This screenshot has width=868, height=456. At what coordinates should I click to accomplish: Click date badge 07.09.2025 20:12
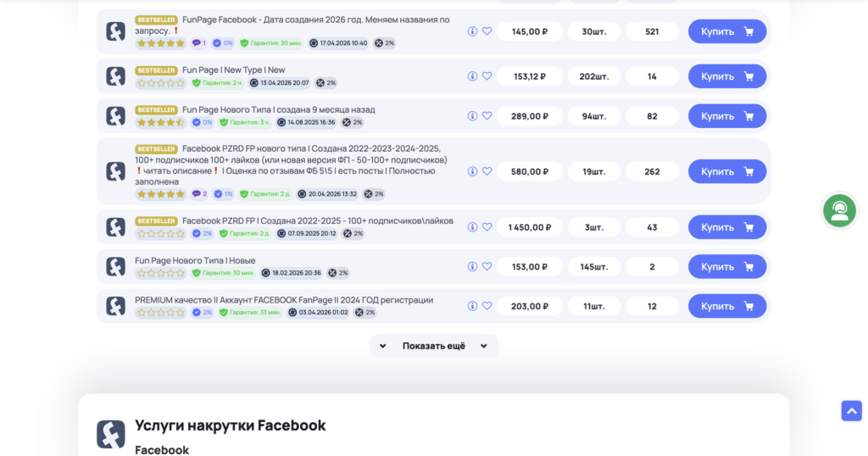coord(307,234)
